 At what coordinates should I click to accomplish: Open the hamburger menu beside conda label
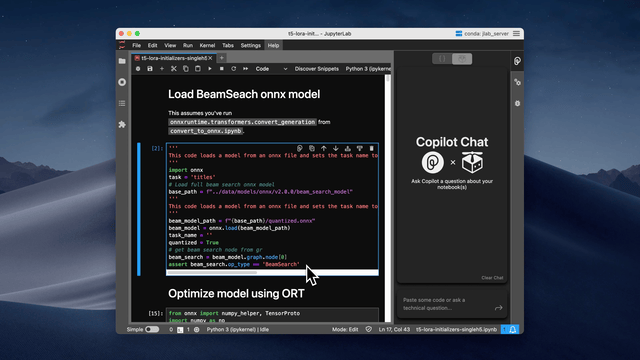click(x=516, y=34)
